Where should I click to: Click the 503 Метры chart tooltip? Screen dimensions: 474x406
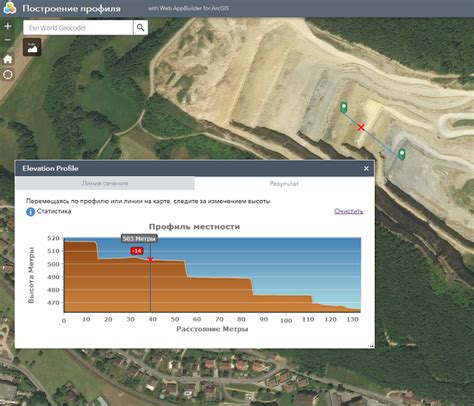pyautogui.click(x=139, y=239)
